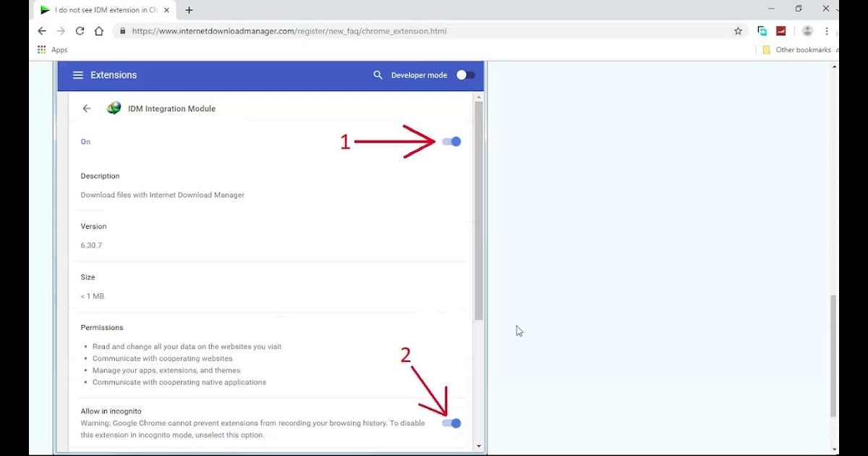
Task: Click the '< 1 MB' size value
Action: point(92,296)
